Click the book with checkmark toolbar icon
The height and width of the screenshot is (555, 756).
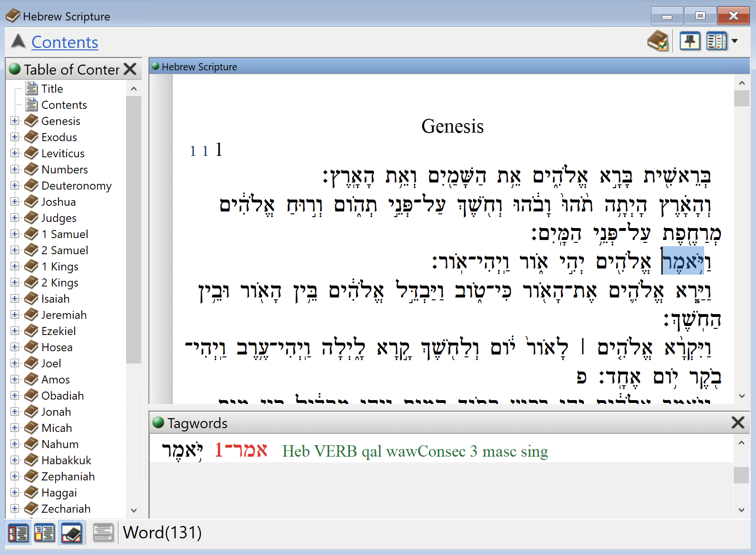click(x=659, y=41)
